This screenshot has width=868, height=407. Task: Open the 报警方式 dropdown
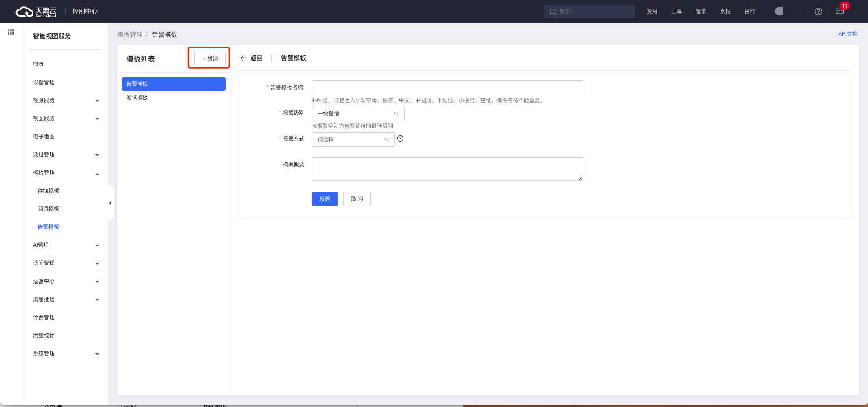[353, 139]
